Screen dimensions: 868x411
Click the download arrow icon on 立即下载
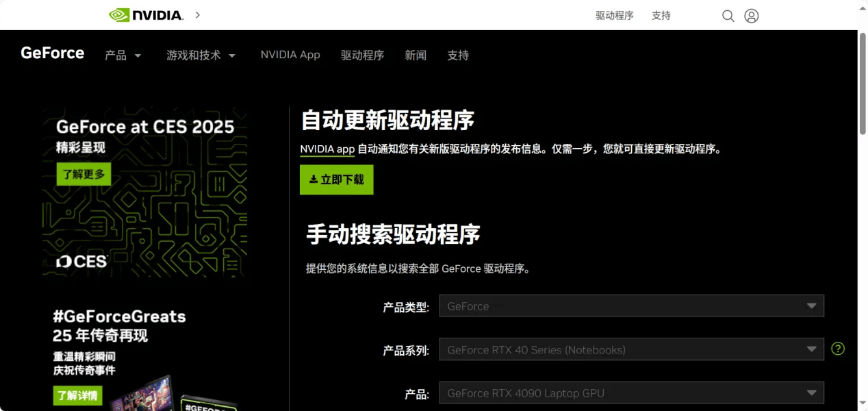tap(314, 179)
